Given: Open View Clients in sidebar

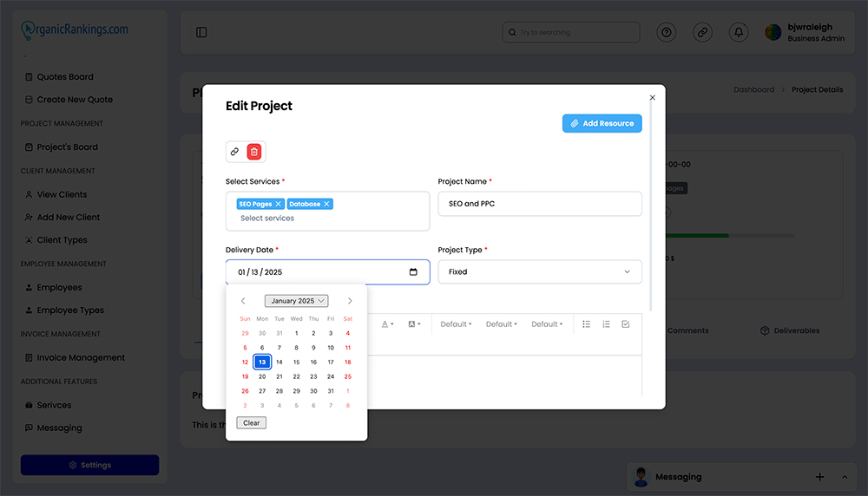Looking at the screenshot, I should point(56,194).
